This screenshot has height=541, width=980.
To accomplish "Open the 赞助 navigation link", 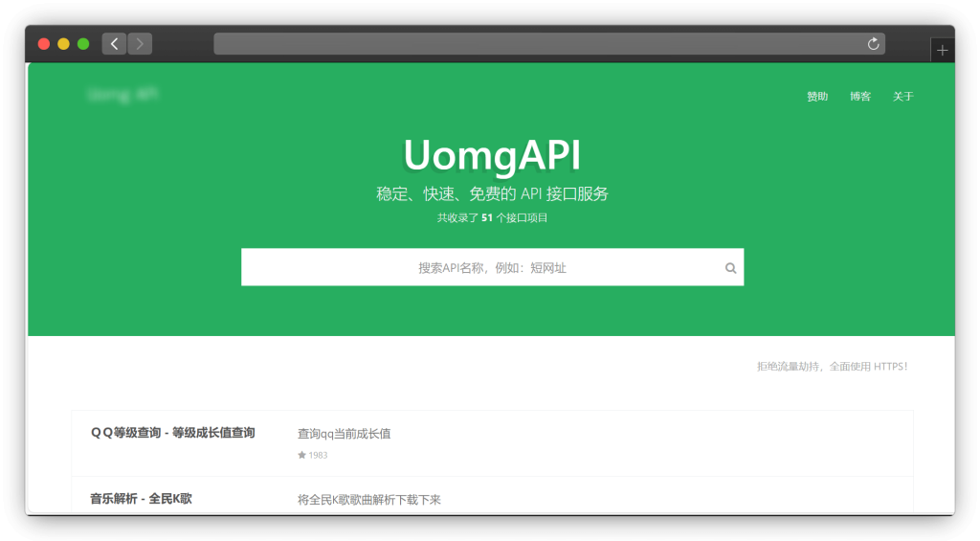I will [817, 97].
